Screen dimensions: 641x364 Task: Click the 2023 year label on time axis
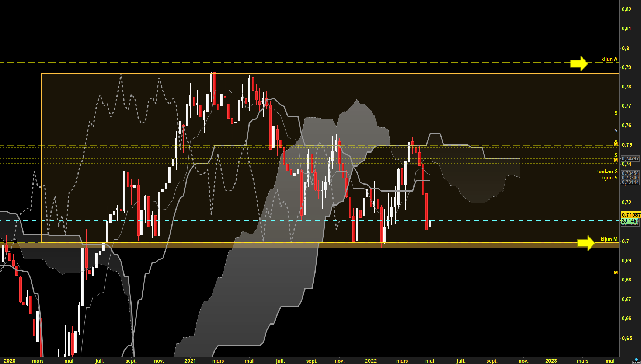pyautogui.click(x=551, y=361)
